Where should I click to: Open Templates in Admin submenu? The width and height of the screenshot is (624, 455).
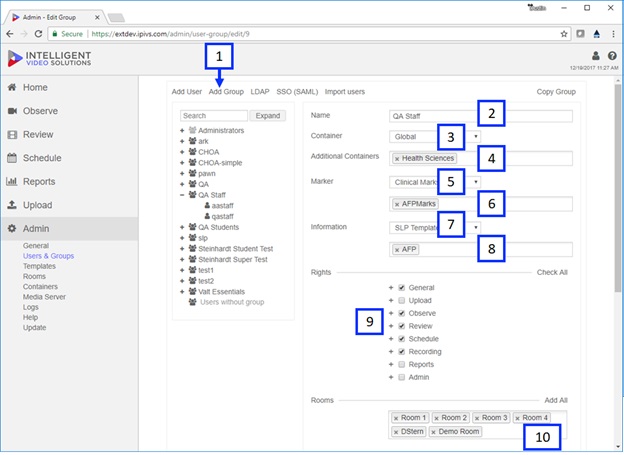(39, 266)
